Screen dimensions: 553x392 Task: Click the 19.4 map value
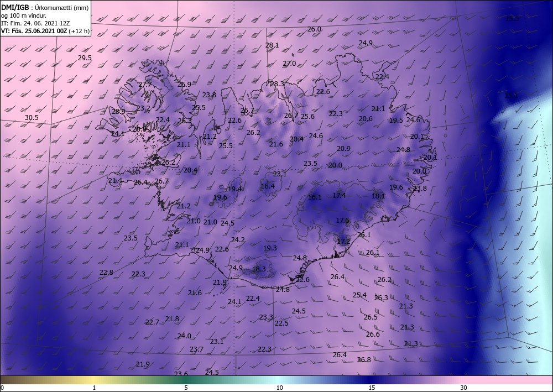click(x=234, y=189)
